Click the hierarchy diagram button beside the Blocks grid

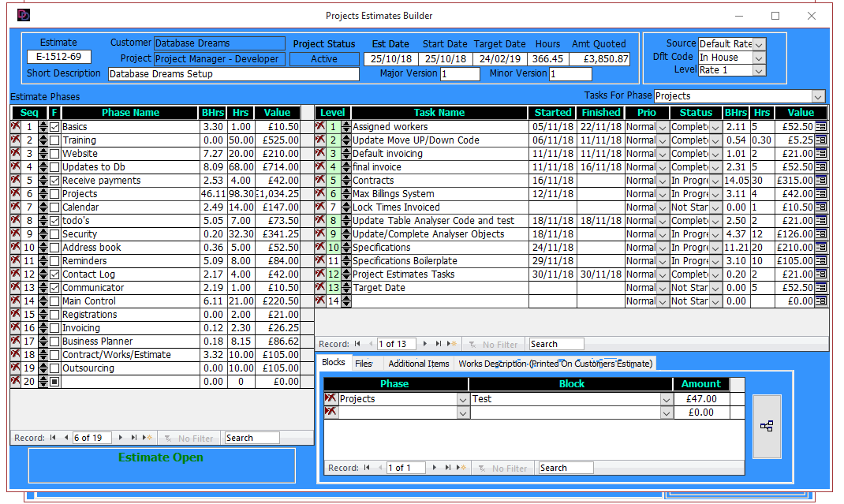pyautogui.click(x=767, y=426)
